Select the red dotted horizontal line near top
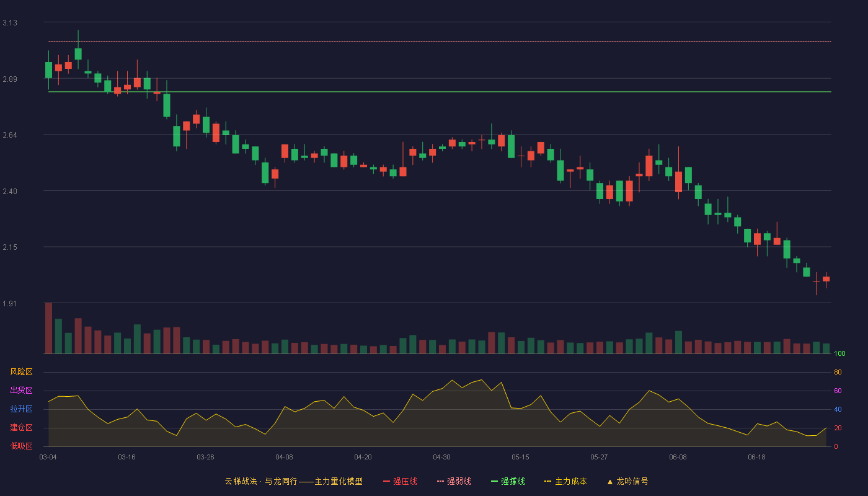Viewport: 868px width, 496px height. coord(440,42)
